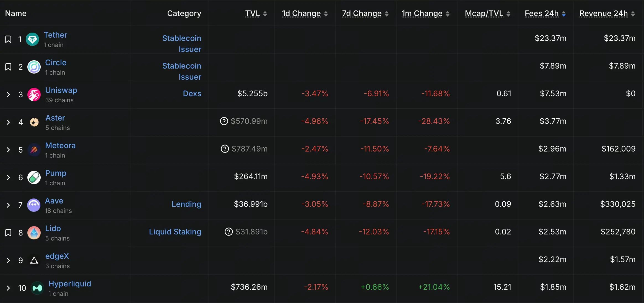The width and height of the screenshot is (644, 303).
Task: Toggle bookmark for Circle
Action: click(8, 67)
